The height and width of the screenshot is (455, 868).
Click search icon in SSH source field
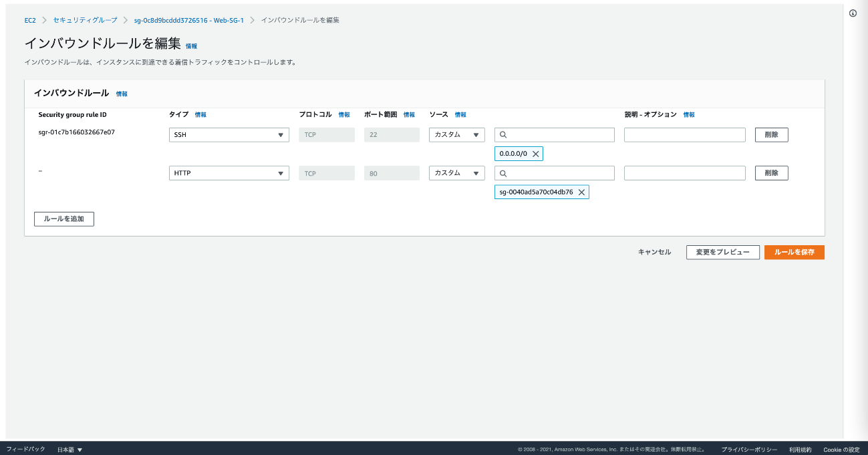tap(504, 135)
